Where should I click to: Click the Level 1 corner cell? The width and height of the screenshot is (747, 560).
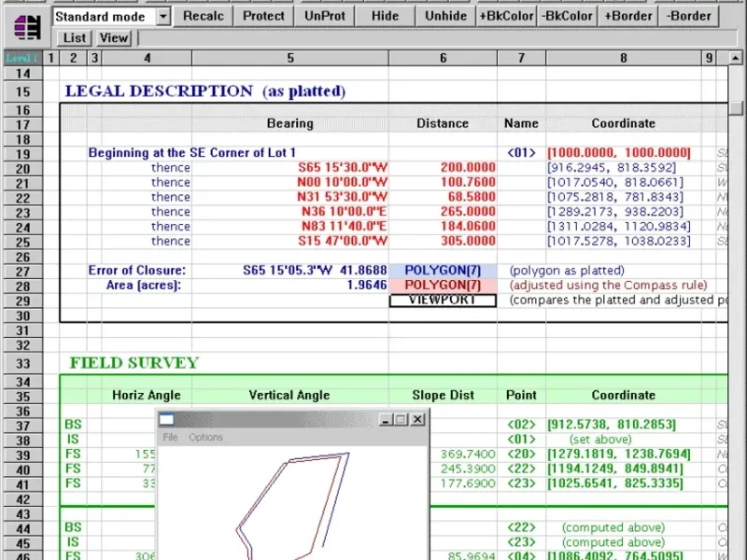(x=21, y=58)
